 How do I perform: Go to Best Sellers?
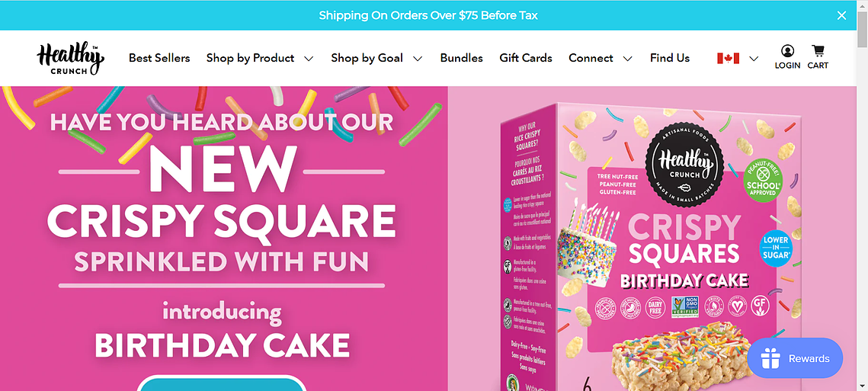[x=159, y=58]
